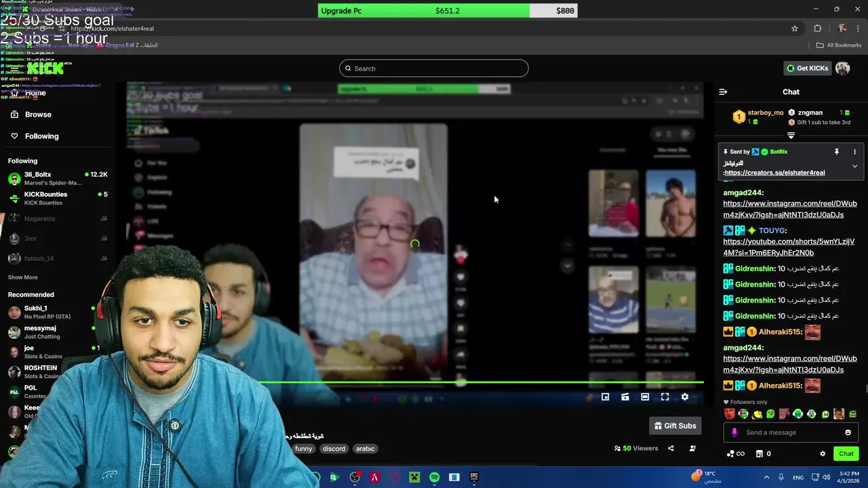Open the 3mr offline channel
The height and width of the screenshot is (488, 868).
click(x=58, y=239)
